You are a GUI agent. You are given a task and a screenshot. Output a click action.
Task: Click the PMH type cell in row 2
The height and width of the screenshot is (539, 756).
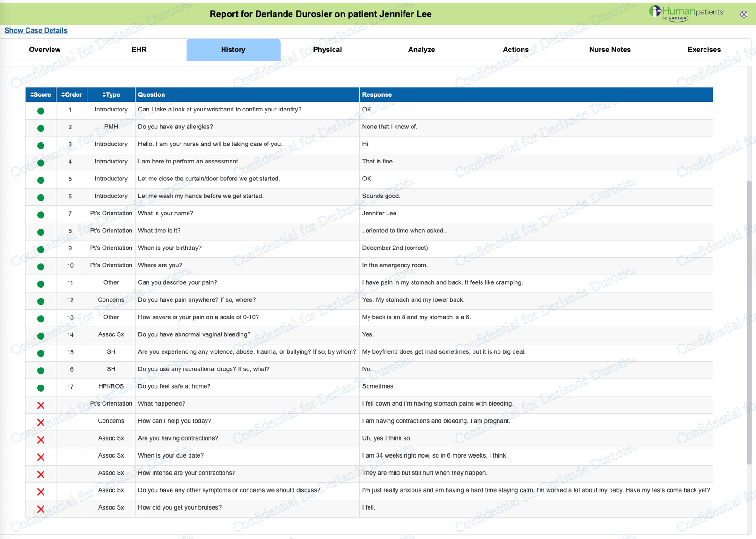click(111, 127)
